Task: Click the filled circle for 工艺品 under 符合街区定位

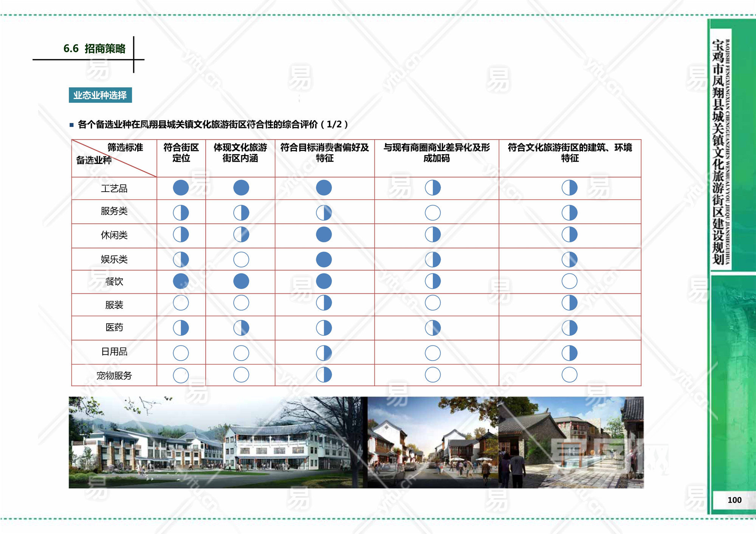Action: click(181, 188)
